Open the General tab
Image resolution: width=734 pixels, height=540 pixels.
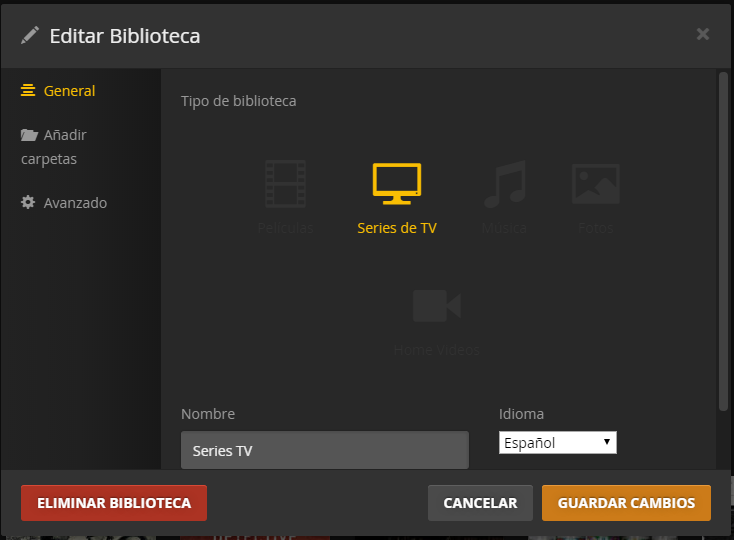click(x=58, y=91)
